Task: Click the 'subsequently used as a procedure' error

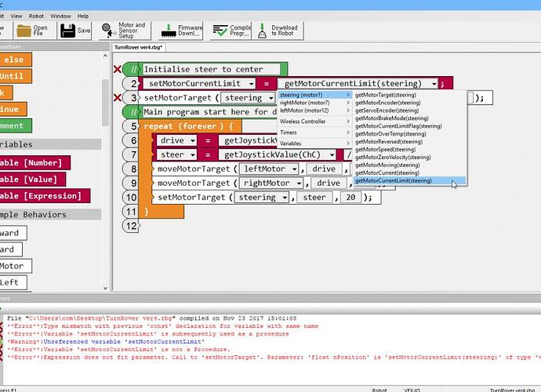Action: pos(147,334)
